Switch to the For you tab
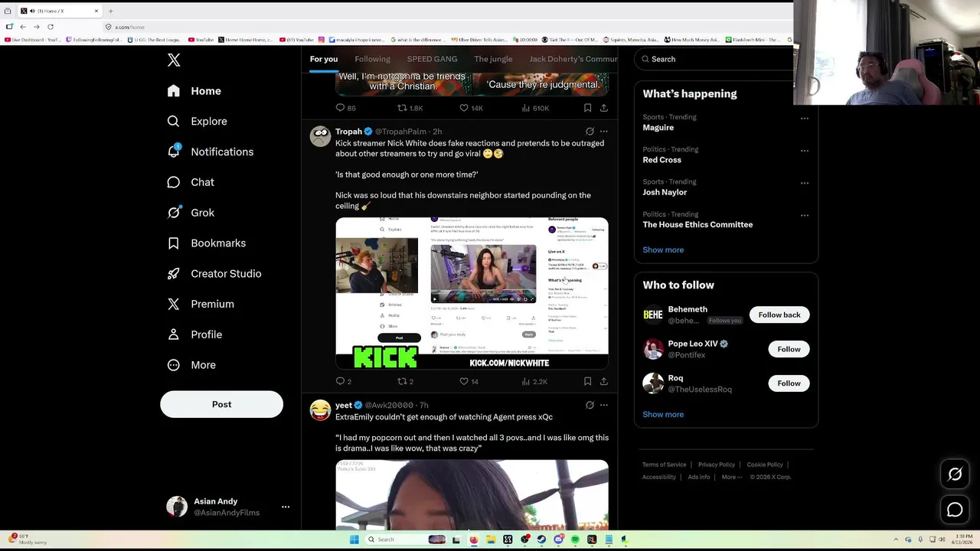This screenshot has width=980, height=551. [x=324, y=59]
